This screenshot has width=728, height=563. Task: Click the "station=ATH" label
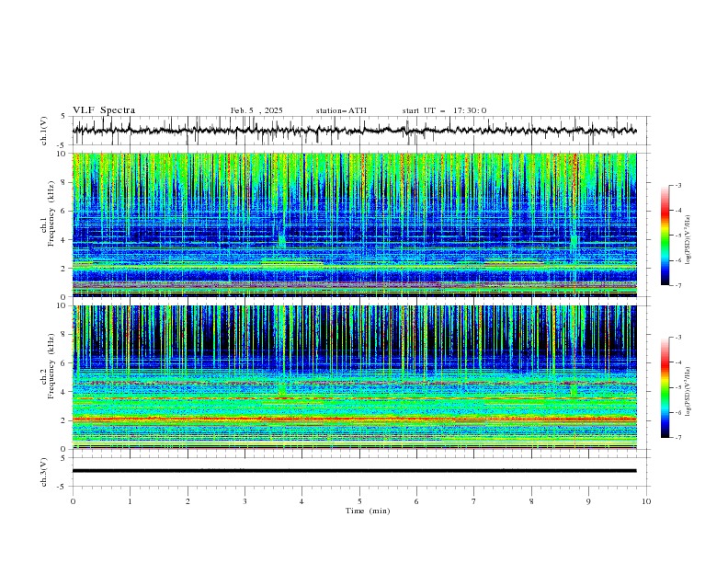341,110
